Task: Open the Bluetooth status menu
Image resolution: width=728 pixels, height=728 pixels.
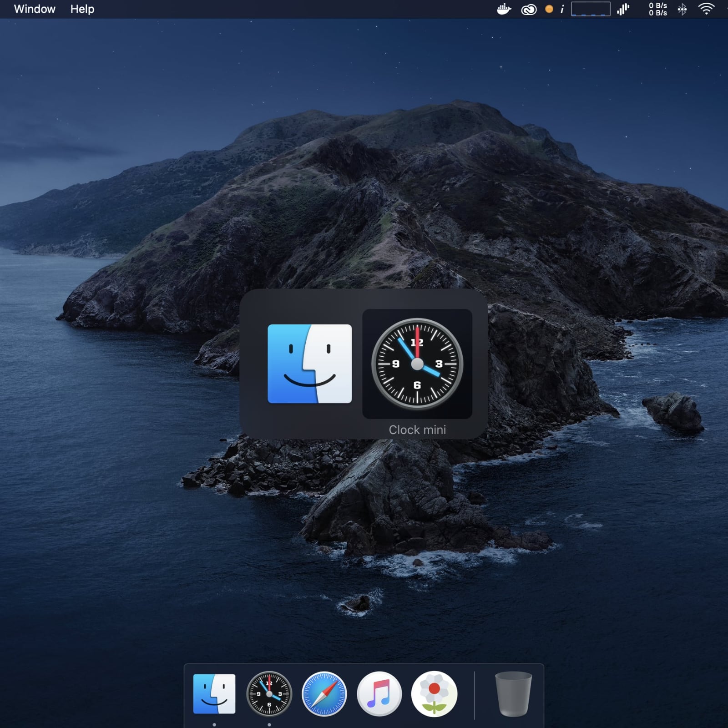Action: [x=682, y=9]
